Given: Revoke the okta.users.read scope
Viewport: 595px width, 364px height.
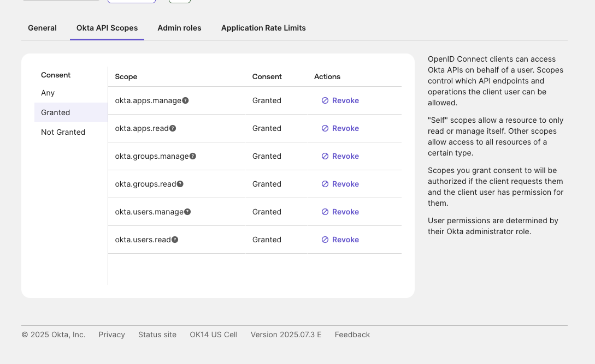Looking at the screenshot, I should tap(340, 240).
